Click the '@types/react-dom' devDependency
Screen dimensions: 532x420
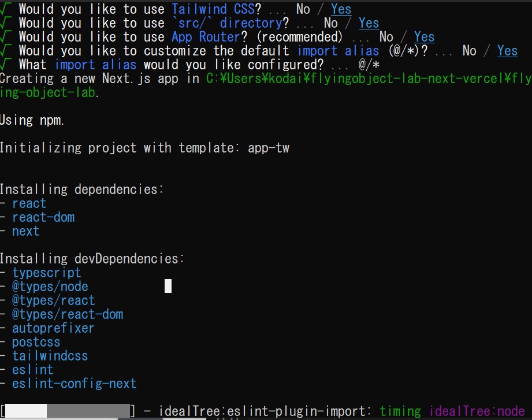point(68,314)
